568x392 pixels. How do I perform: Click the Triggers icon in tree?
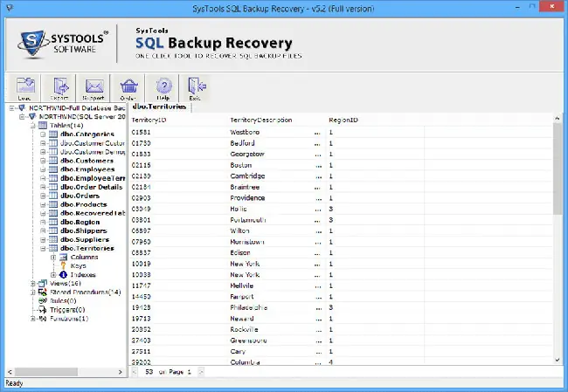(x=43, y=309)
